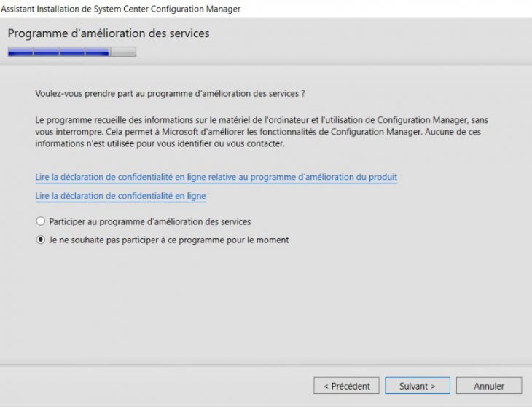The height and width of the screenshot is (407, 532).
Task: Choose the Je ne souhaite pas participer option
Action: pos(40,240)
